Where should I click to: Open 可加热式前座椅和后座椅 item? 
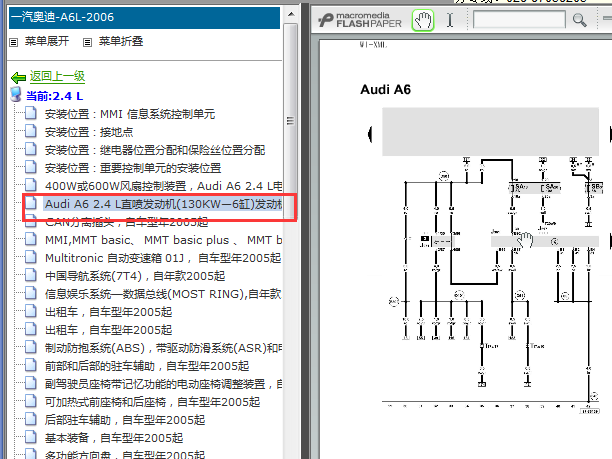[152, 402]
